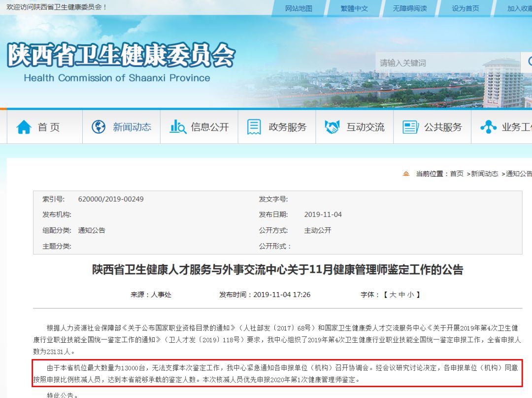Screen dimensions: 532x398
Task: Click the 通知公告 breadcrumb link
Action: pyautogui.click(x=519, y=174)
